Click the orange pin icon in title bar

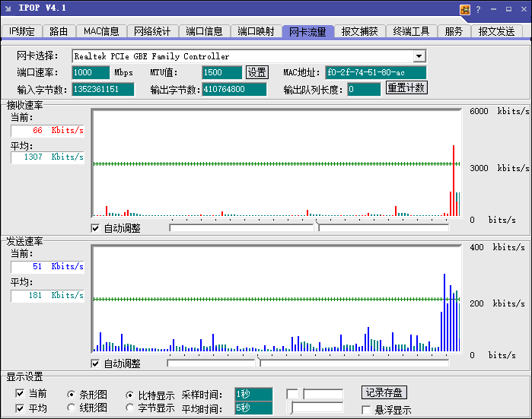tap(464, 10)
